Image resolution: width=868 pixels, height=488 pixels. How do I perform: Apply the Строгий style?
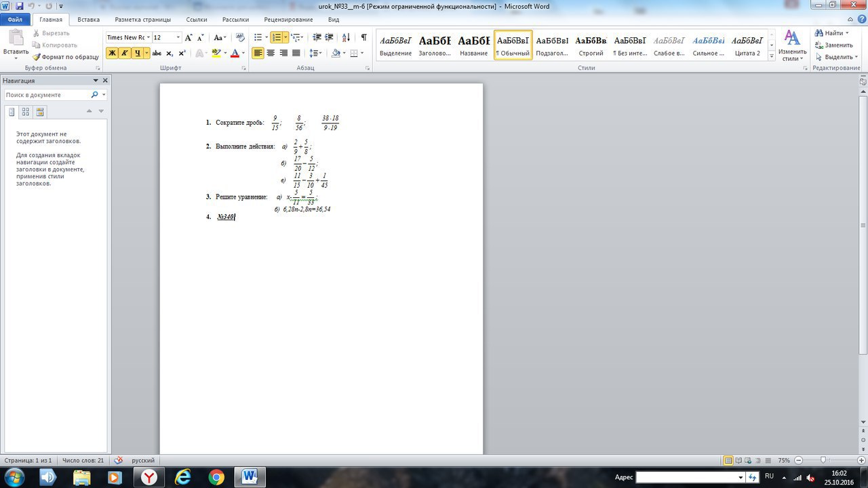590,45
